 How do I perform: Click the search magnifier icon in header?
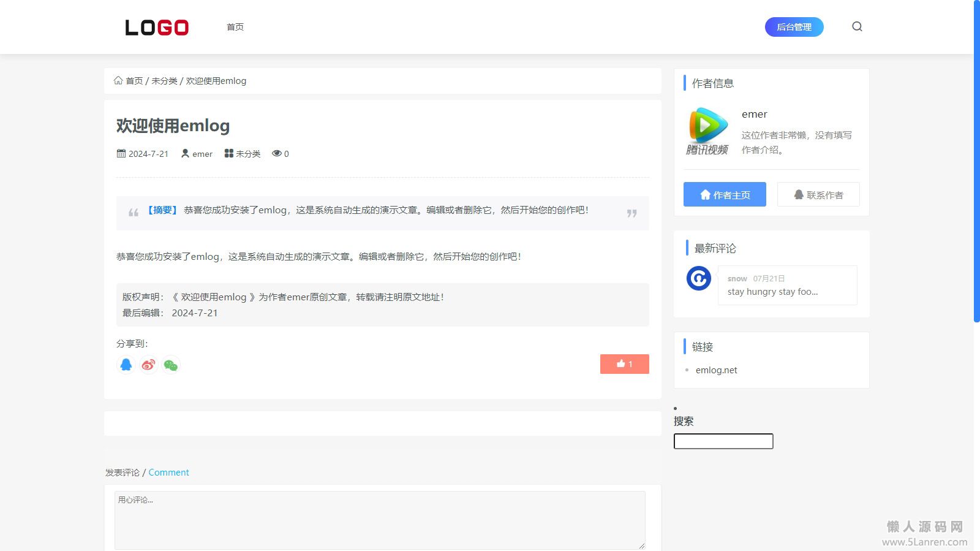tap(857, 26)
